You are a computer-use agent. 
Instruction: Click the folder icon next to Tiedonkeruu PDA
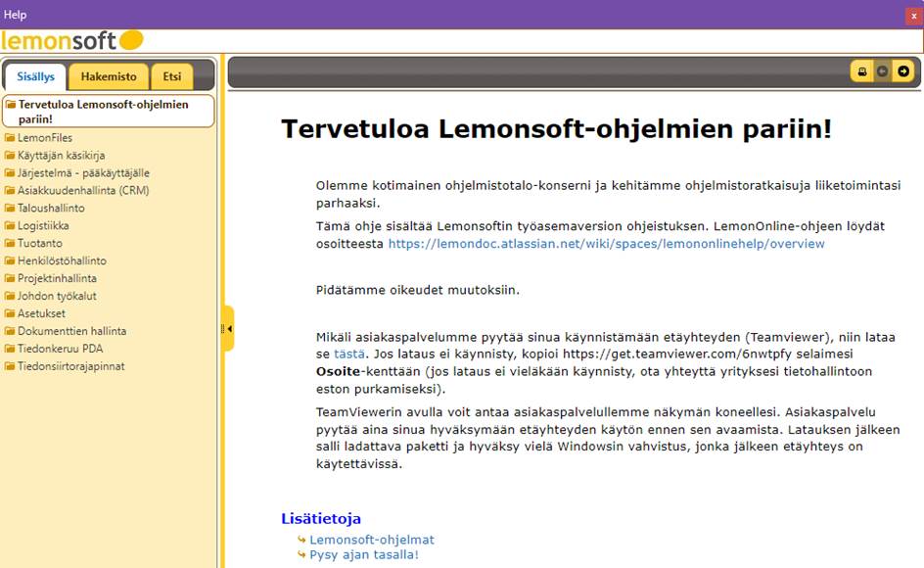(x=10, y=349)
